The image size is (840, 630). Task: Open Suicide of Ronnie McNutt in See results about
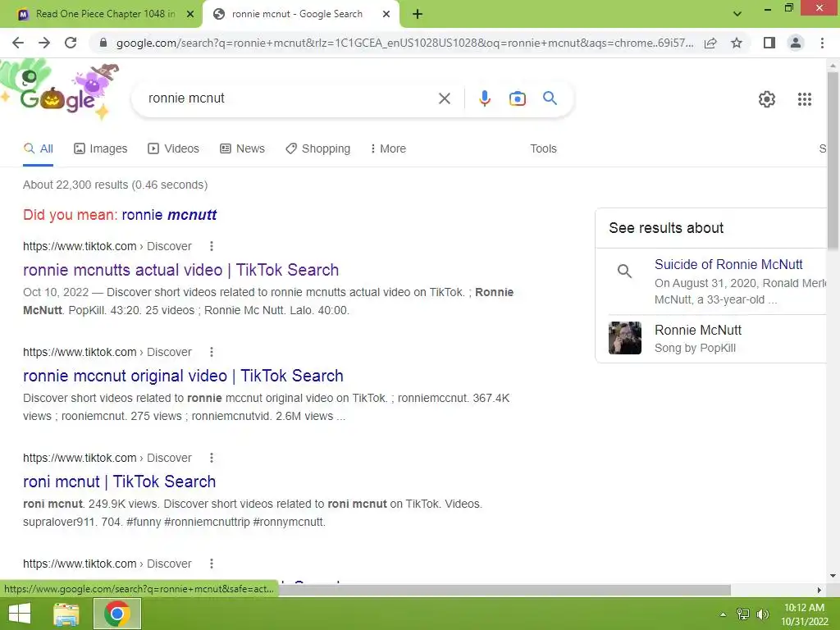(x=728, y=265)
